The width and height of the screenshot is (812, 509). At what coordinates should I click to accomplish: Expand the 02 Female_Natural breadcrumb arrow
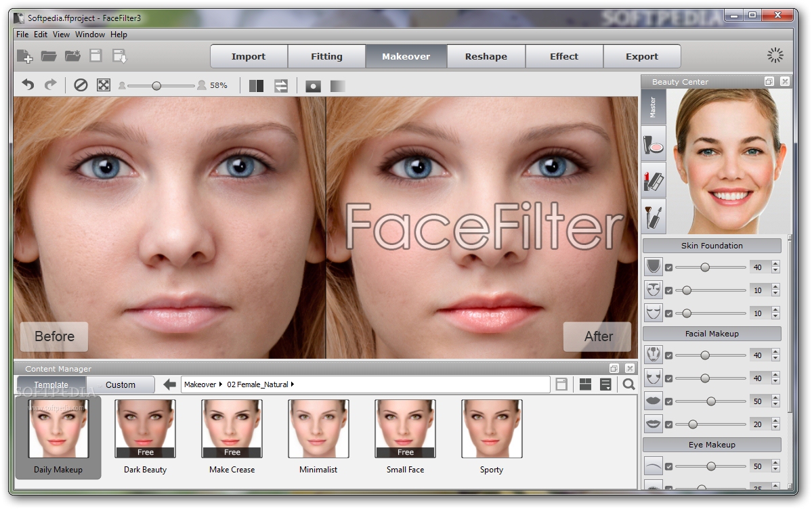point(293,384)
